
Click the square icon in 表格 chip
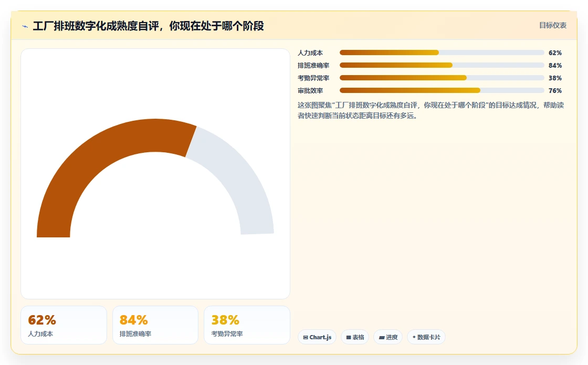click(x=349, y=337)
